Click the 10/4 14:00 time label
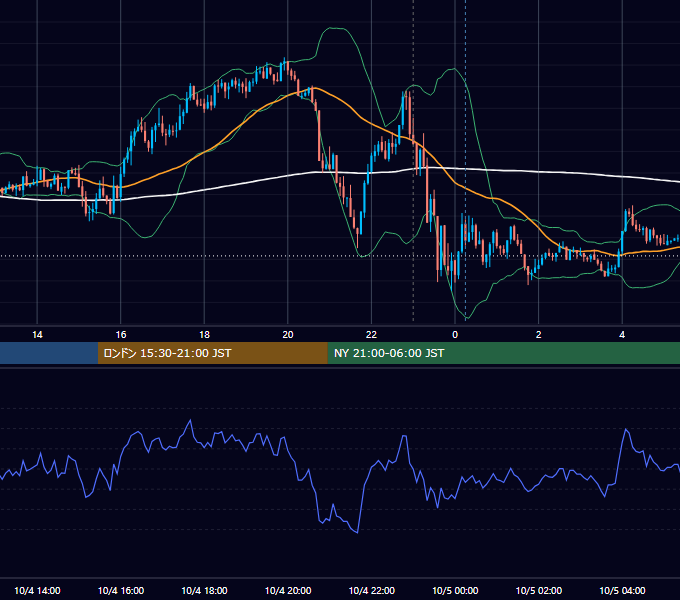 (x=37, y=590)
